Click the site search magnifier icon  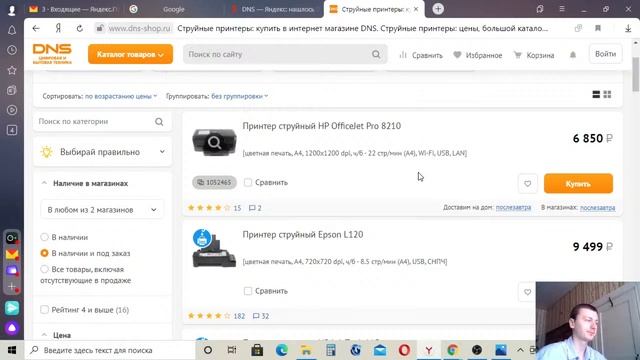(x=376, y=54)
